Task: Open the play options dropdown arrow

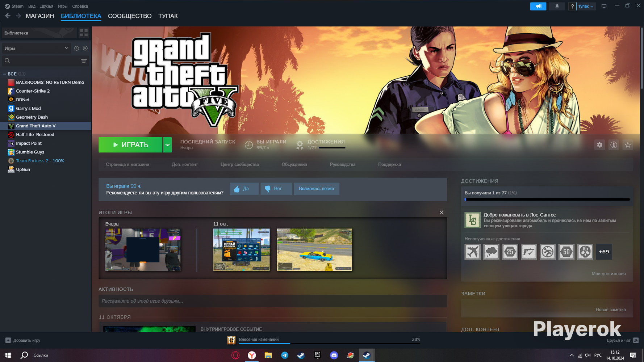Action: tap(167, 145)
